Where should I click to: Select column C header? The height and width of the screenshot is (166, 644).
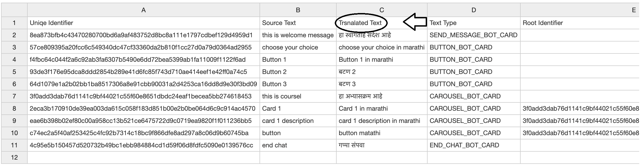point(382,10)
